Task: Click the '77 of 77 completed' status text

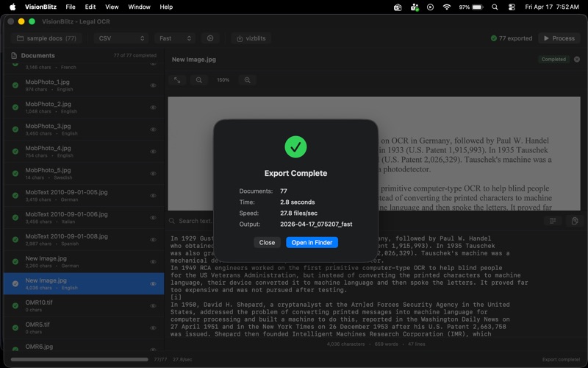Action: tap(135, 56)
